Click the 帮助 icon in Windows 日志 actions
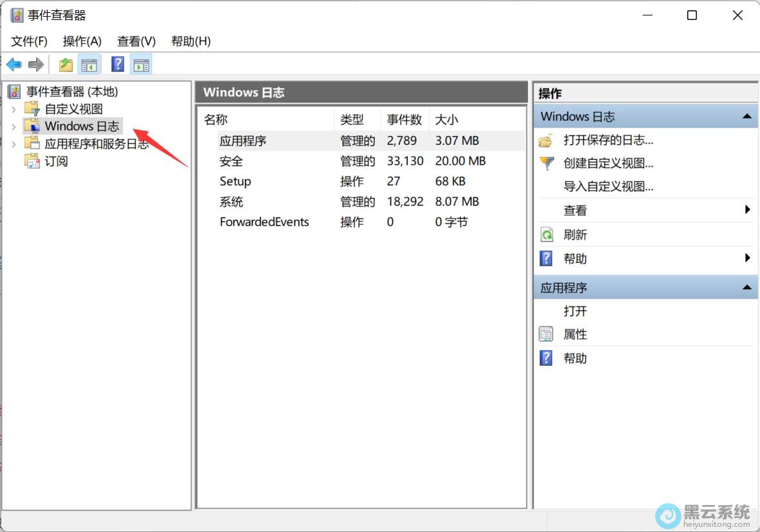The width and height of the screenshot is (760, 532). [546, 258]
